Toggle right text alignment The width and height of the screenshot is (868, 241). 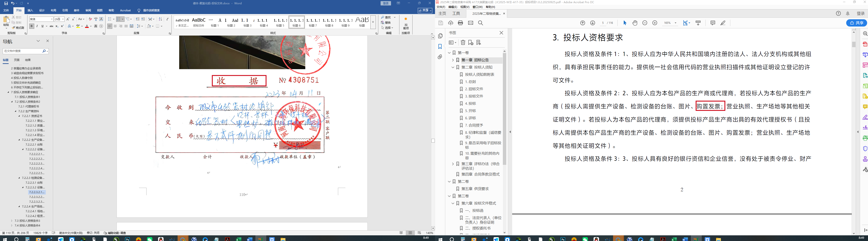click(x=121, y=26)
